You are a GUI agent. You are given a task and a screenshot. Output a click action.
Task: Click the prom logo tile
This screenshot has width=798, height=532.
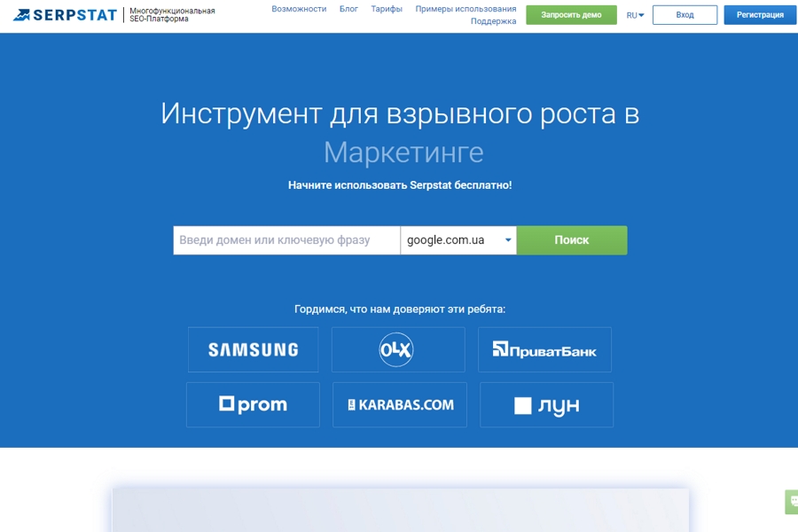pyautogui.click(x=253, y=405)
